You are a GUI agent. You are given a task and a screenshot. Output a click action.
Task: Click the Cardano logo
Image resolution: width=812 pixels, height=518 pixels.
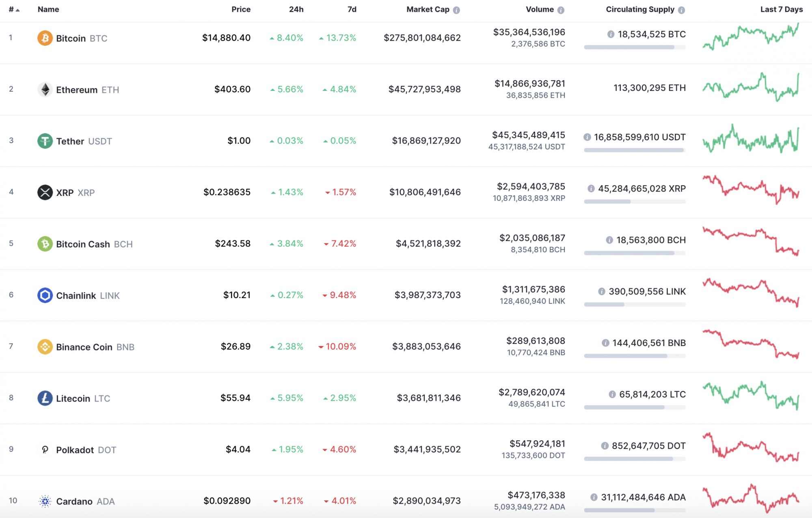pos(45,501)
